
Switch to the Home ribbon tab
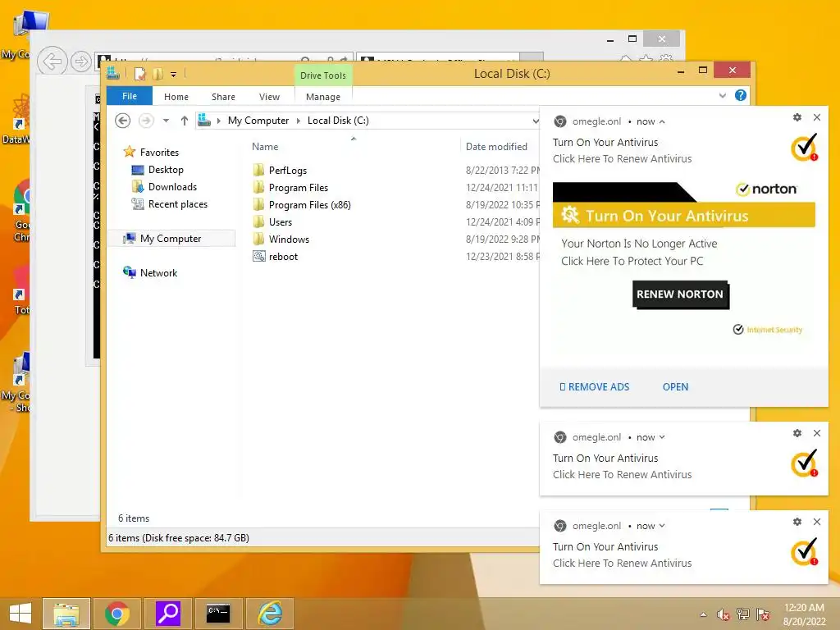coord(176,97)
